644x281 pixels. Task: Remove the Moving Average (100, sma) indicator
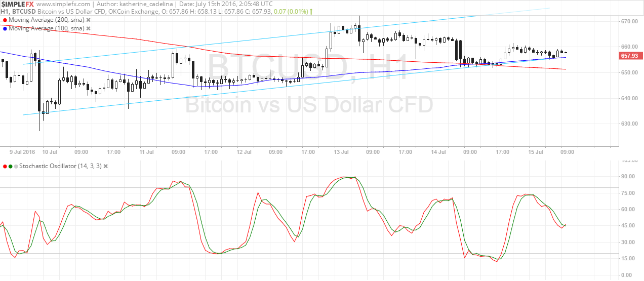pyautogui.click(x=89, y=28)
